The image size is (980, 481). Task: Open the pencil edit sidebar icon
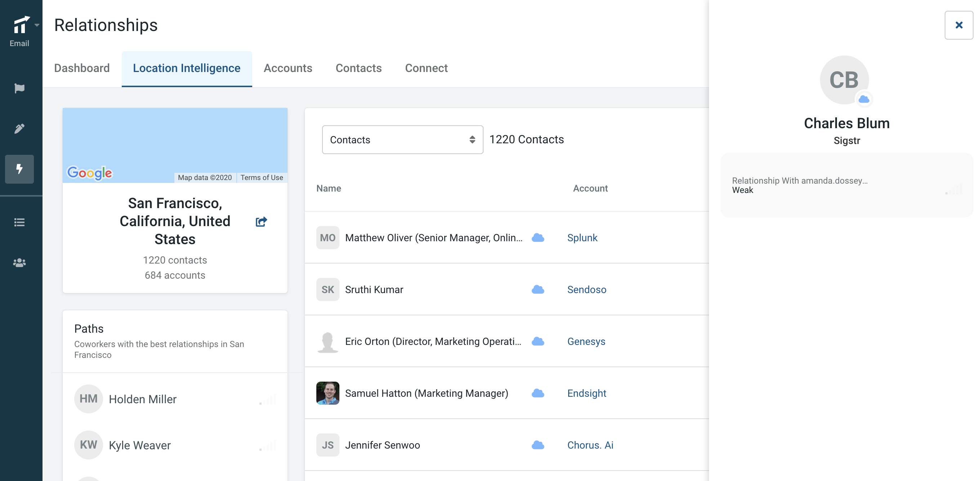coord(19,129)
